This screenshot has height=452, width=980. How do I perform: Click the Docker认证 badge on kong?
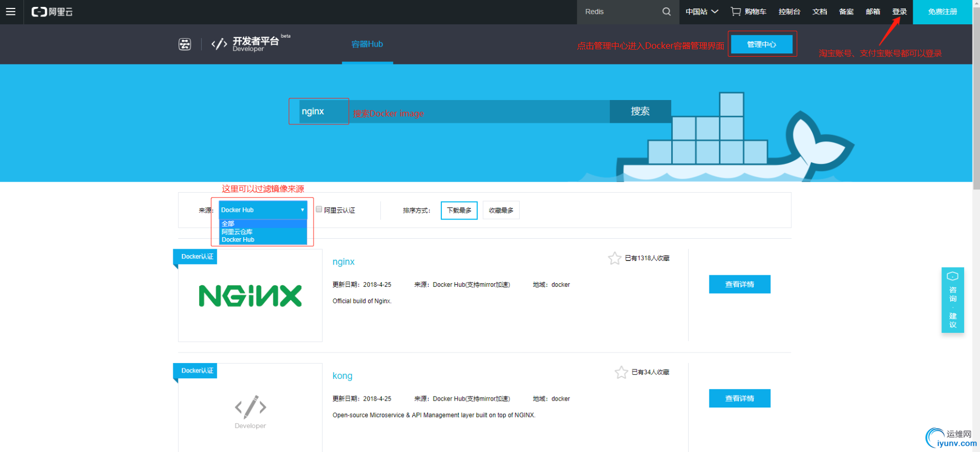195,370
